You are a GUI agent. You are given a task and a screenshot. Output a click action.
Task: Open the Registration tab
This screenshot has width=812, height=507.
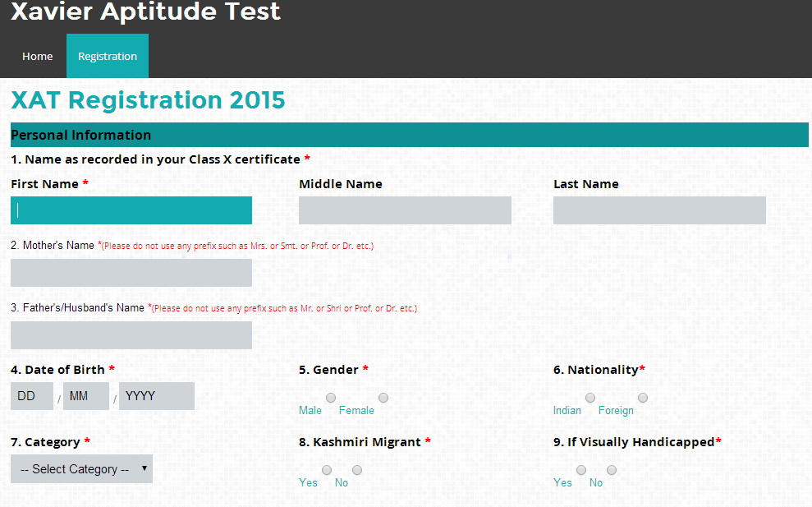pos(107,56)
